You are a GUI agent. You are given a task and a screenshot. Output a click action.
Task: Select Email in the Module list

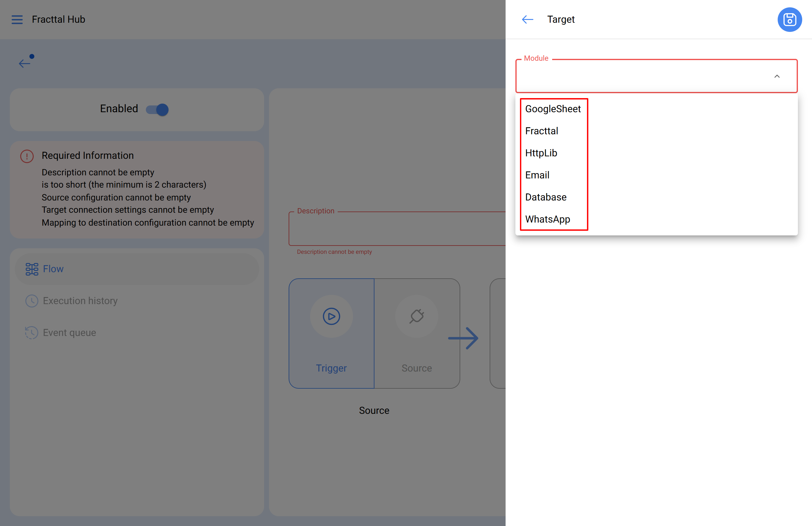coord(537,175)
